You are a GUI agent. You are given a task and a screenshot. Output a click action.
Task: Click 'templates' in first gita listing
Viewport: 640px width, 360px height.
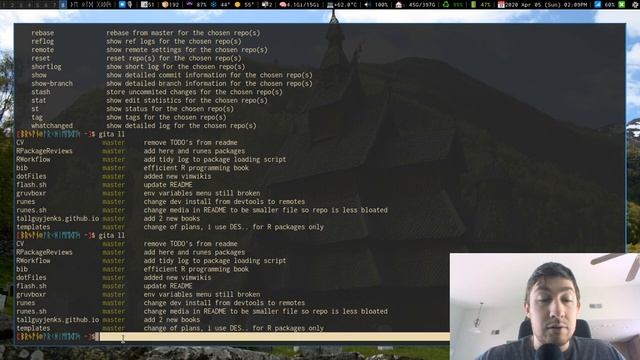click(x=33, y=227)
